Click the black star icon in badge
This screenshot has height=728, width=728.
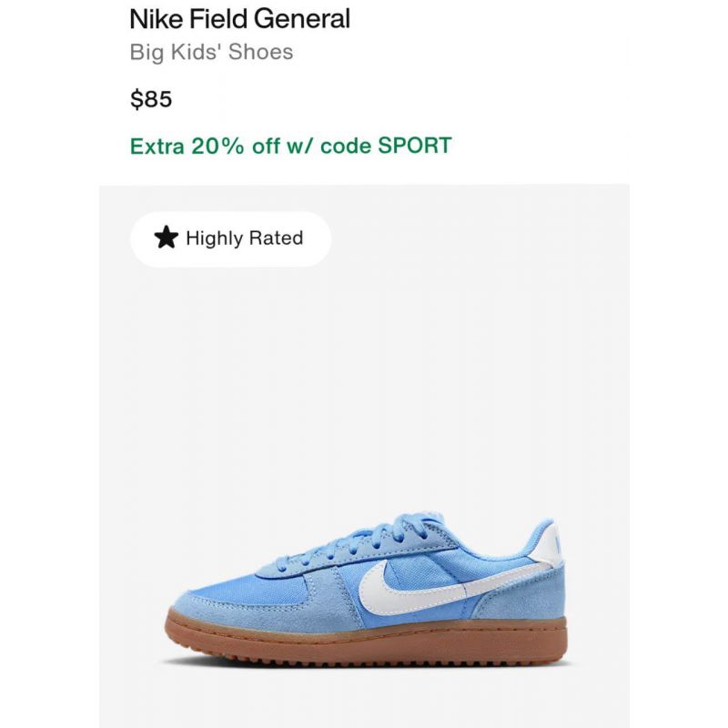[x=166, y=238]
